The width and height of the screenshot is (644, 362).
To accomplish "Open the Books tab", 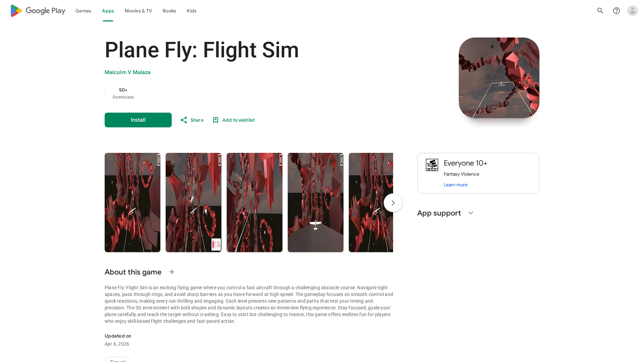I will pos(169,11).
